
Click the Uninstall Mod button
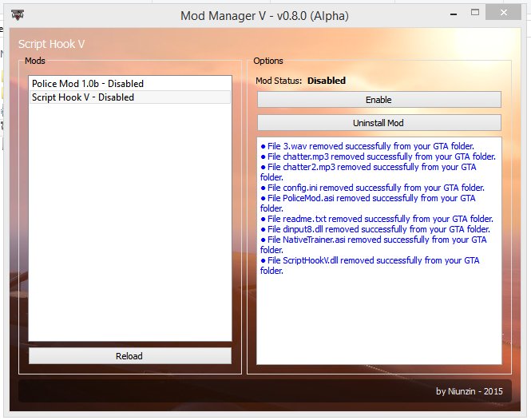(x=379, y=123)
